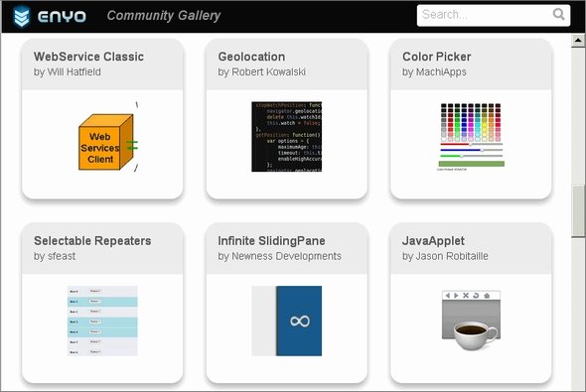Click the Color Picker palette thumbnail
The height and width of the screenshot is (392, 586).
[471, 137]
